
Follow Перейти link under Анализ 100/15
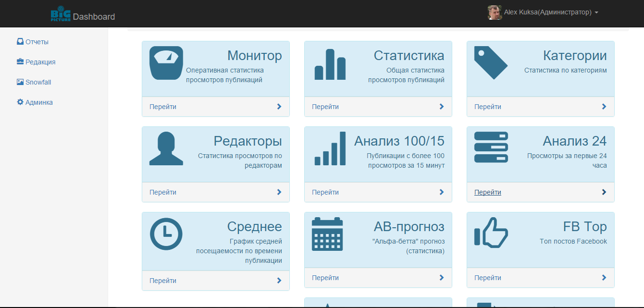tap(325, 192)
